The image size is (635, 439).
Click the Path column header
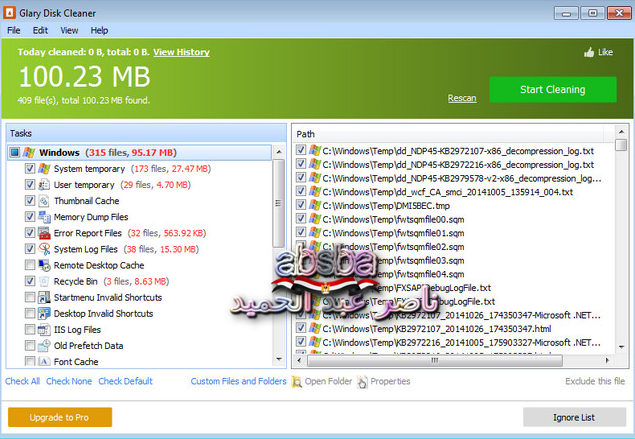447,134
